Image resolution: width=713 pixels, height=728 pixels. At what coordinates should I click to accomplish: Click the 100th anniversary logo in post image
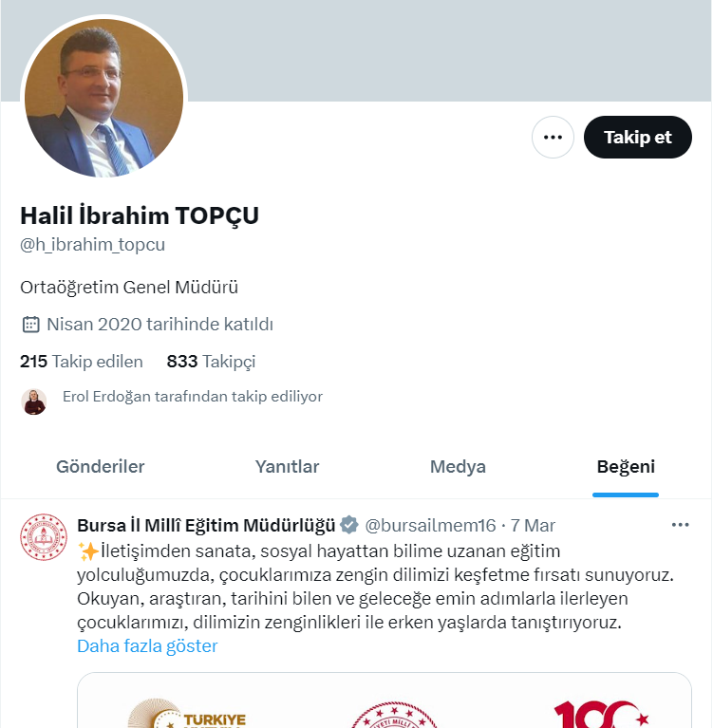601,714
